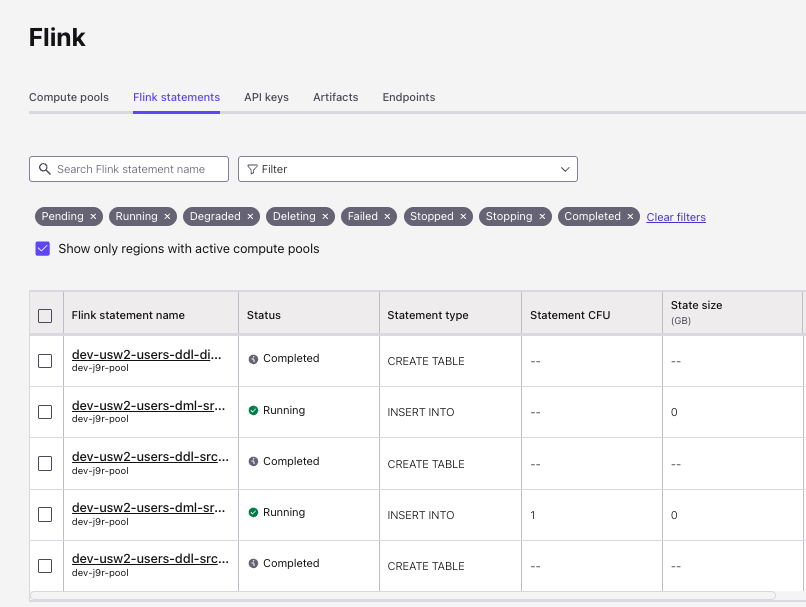The width and height of the screenshot is (806, 607).
Task: Focus the Search Flink statement name field
Action: 129,169
